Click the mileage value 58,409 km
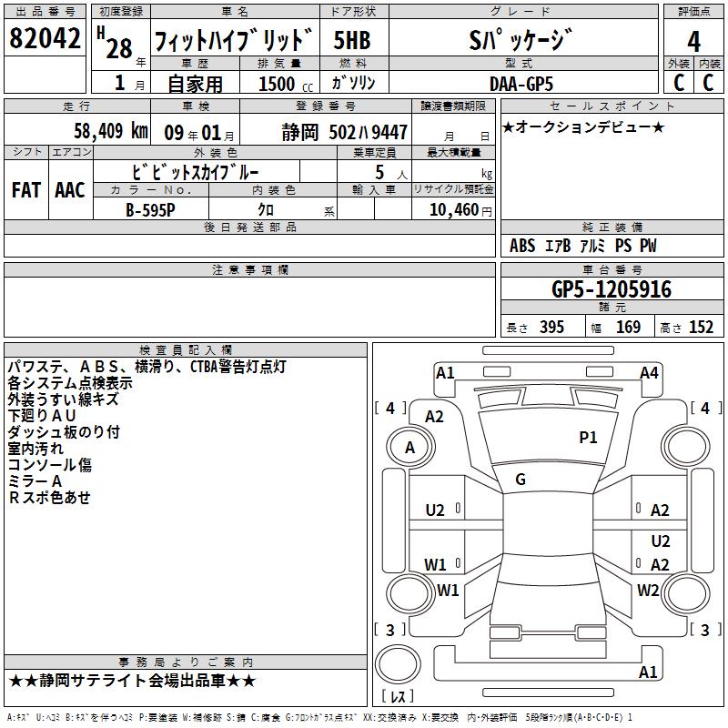 point(111,131)
